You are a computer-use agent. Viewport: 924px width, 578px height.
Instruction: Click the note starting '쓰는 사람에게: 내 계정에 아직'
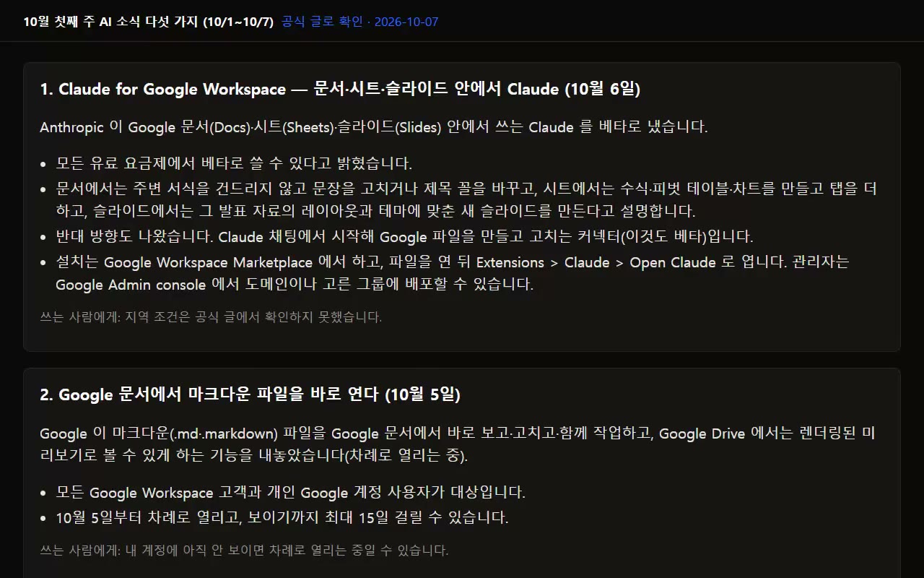click(245, 551)
